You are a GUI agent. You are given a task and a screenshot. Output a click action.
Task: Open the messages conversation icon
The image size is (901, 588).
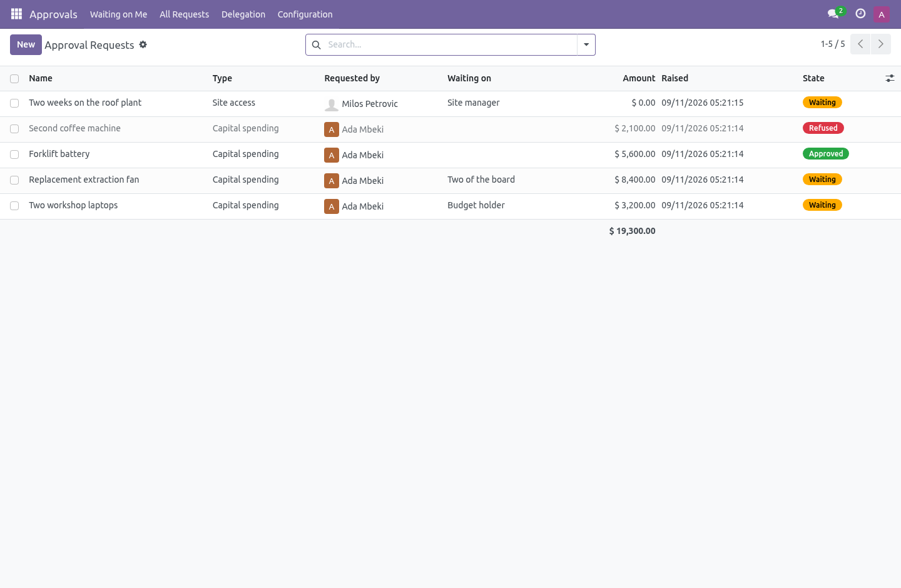pyautogui.click(x=833, y=14)
